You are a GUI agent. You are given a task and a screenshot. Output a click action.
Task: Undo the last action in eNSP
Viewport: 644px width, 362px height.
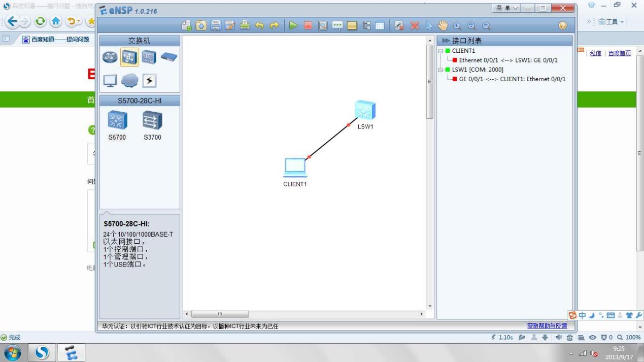coord(259,25)
